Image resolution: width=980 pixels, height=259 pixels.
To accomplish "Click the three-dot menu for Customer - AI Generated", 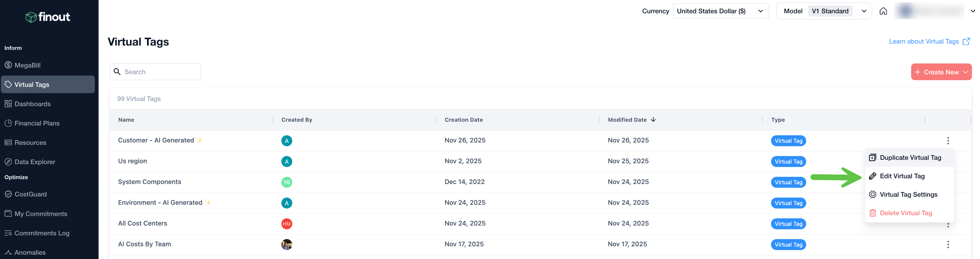I will point(948,140).
